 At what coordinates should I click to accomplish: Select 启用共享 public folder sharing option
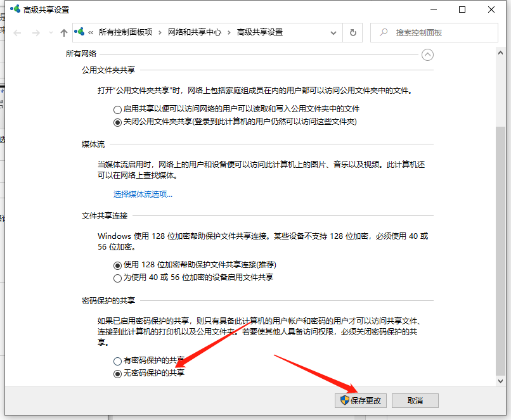117,109
